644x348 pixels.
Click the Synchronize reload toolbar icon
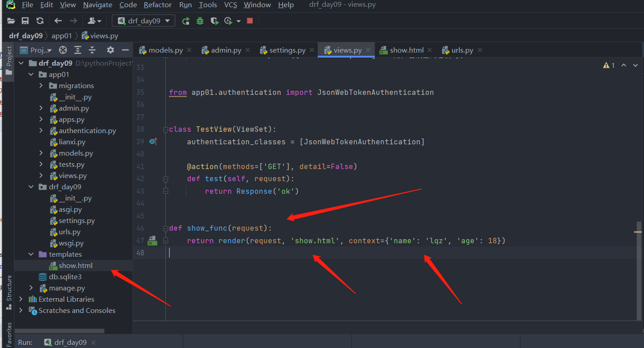[40, 21]
